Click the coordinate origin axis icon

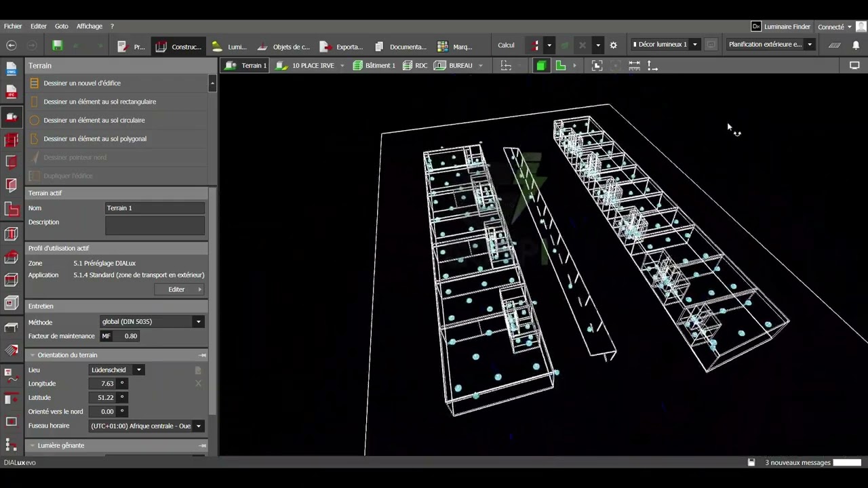click(652, 66)
